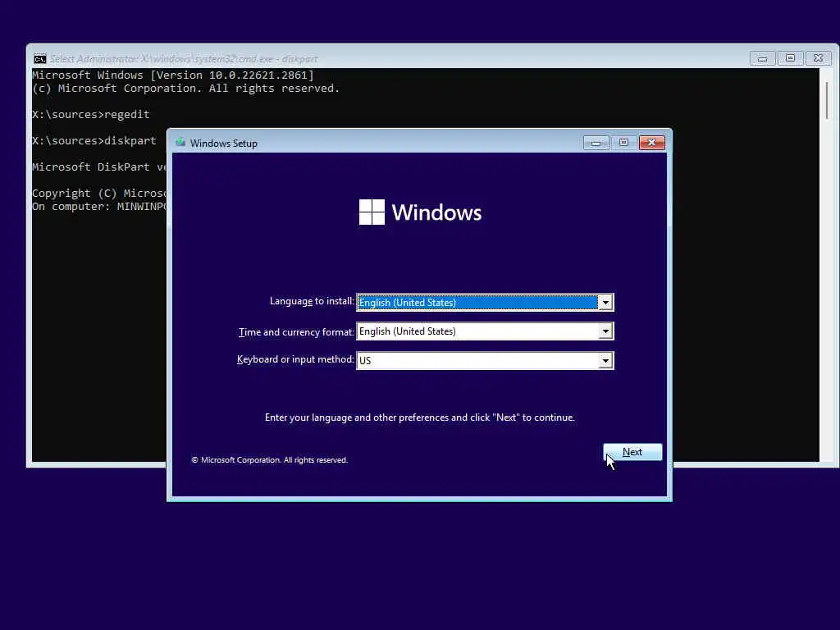Click the command prompt vertical scrollbar thumb
This screenshot has width=840, height=630.
pos(827,101)
